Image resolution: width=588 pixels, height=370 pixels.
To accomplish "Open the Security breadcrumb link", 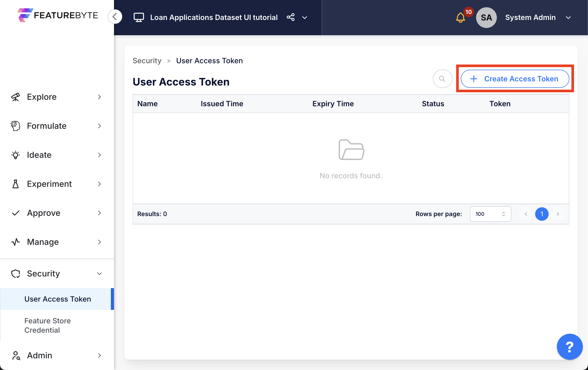I will click(147, 61).
